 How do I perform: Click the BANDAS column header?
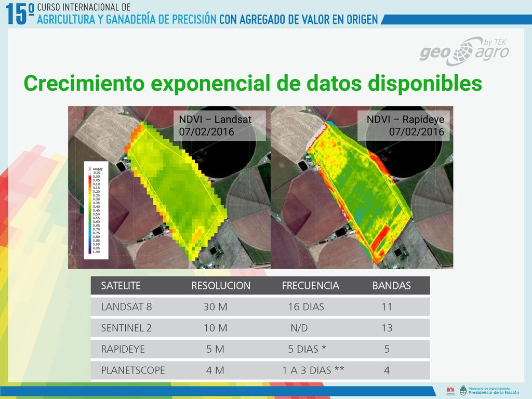(392, 286)
